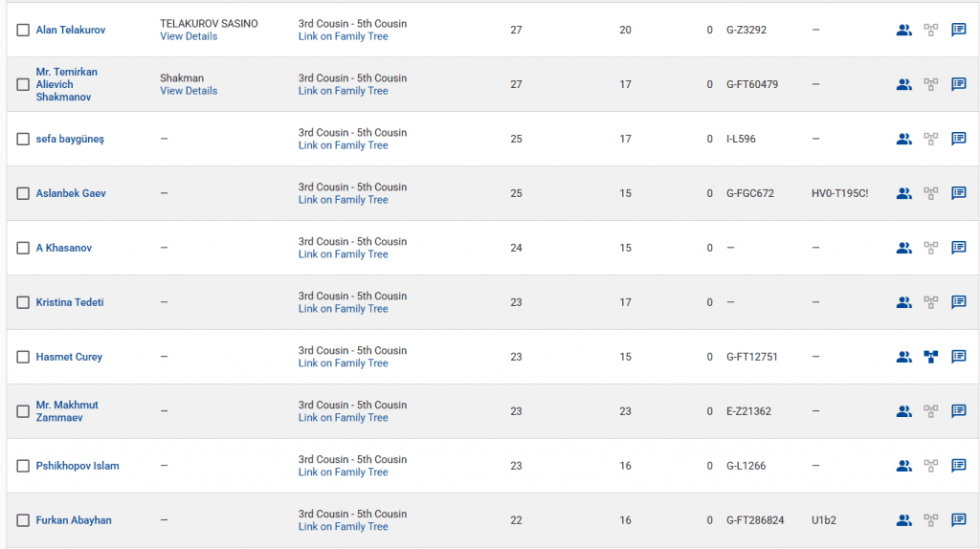
Task: Select the checkbox next to Alan Telakurov
Action: coord(23,31)
